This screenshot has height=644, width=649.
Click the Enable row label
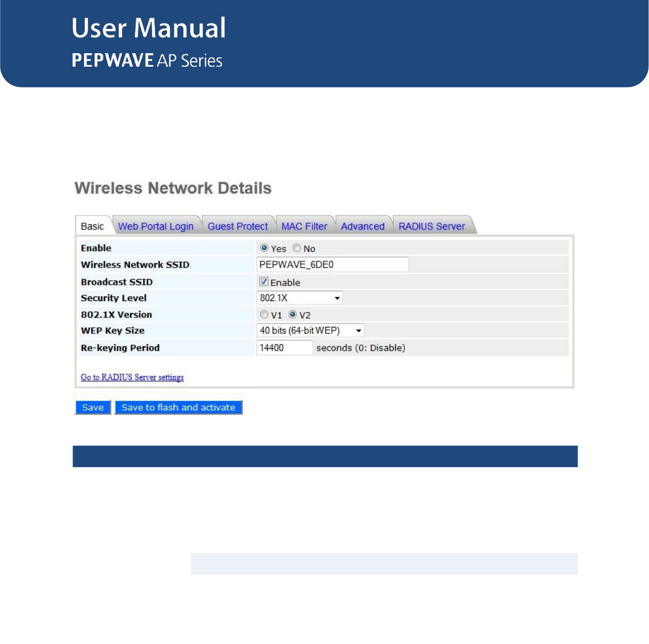96,248
